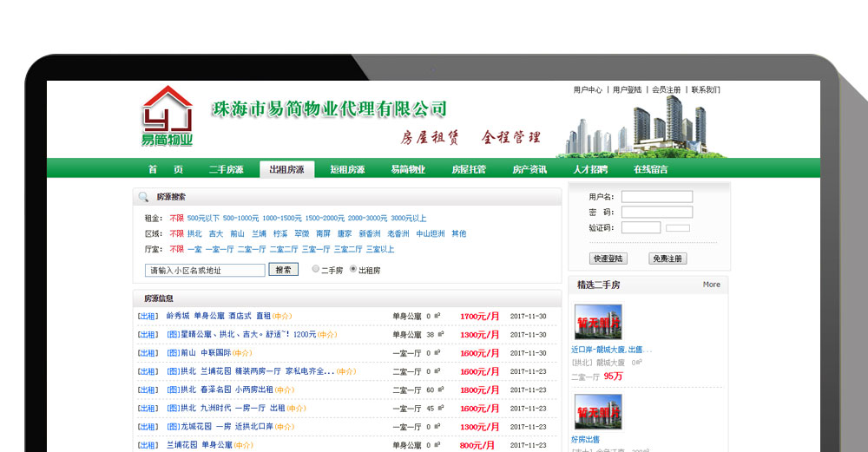Focus the 请输入小区名或地址 search box

205,270
